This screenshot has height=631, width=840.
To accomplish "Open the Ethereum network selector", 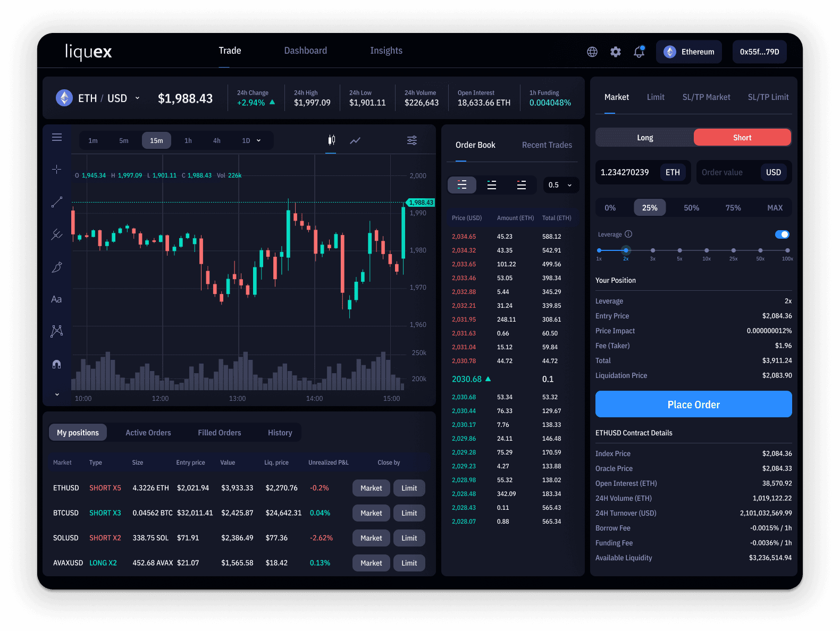I will pos(689,52).
